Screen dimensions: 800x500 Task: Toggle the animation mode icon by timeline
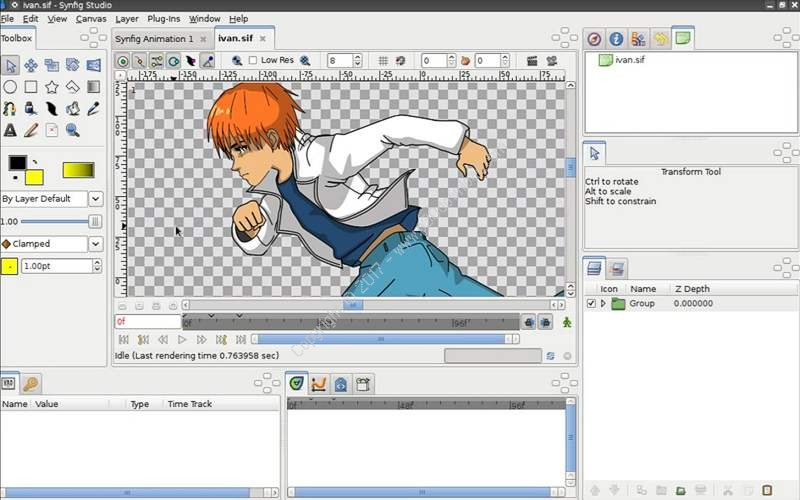click(567, 322)
